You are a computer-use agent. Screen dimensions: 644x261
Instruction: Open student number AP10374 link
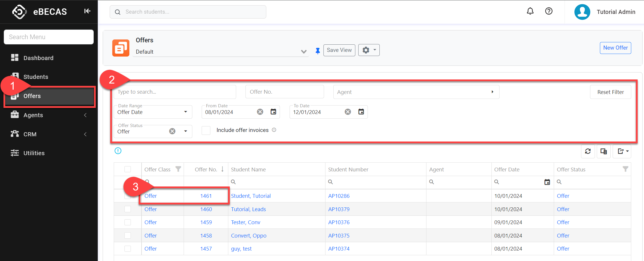(x=339, y=249)
